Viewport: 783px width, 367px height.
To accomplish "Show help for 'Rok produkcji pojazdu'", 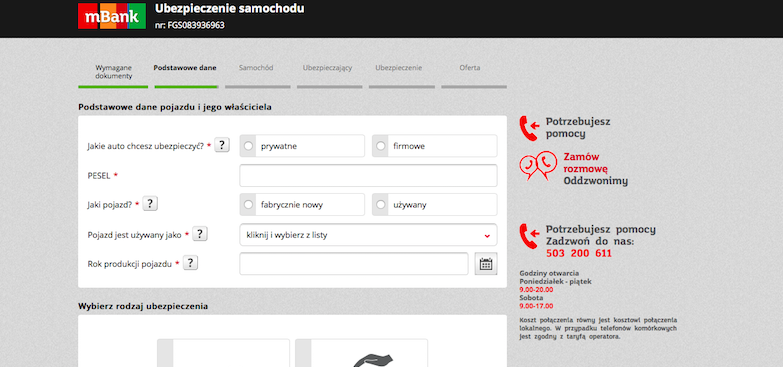I will (190, 263).
